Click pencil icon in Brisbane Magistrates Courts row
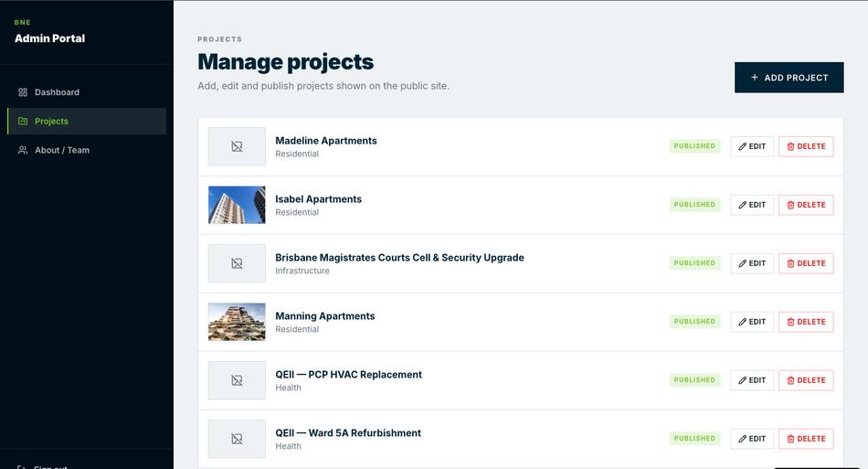This screenshot has height=469, width=868. tap(742, 263)
